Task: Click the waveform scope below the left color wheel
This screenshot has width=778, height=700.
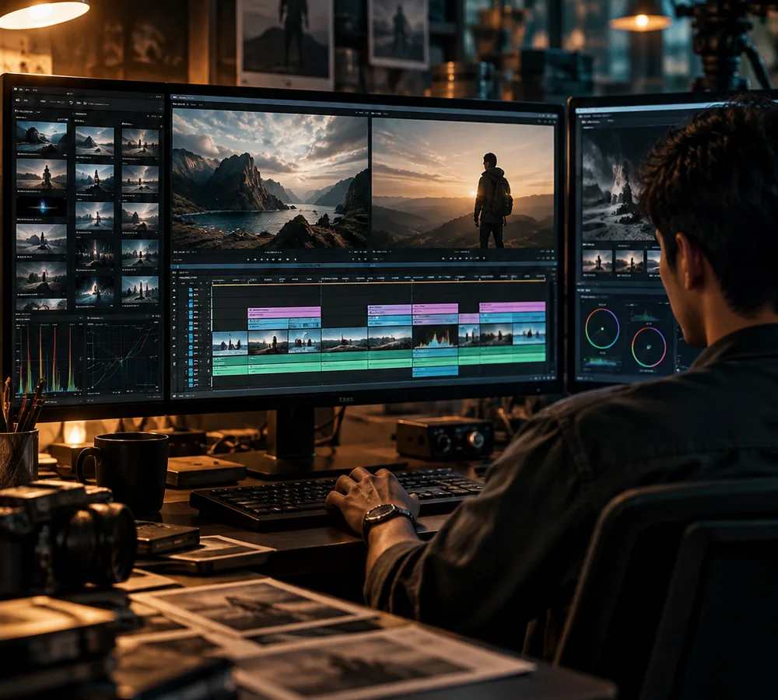Action: [x=602, y=362]
